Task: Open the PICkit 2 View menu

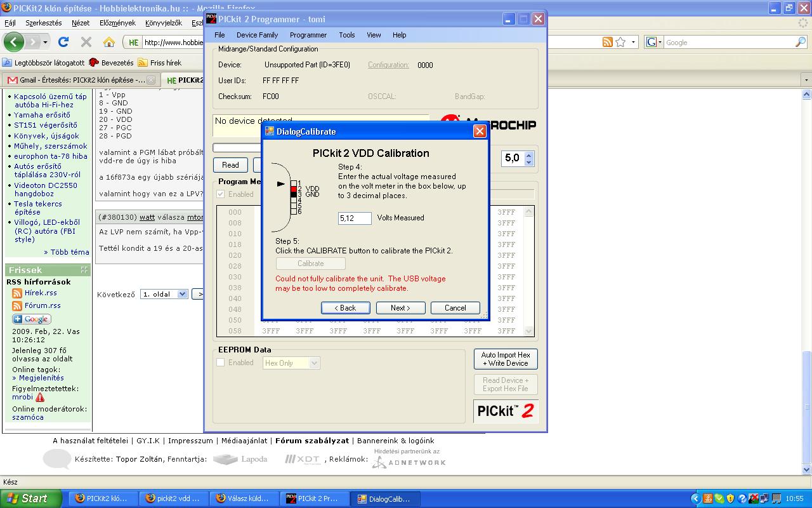Action: tap(374, 35)
